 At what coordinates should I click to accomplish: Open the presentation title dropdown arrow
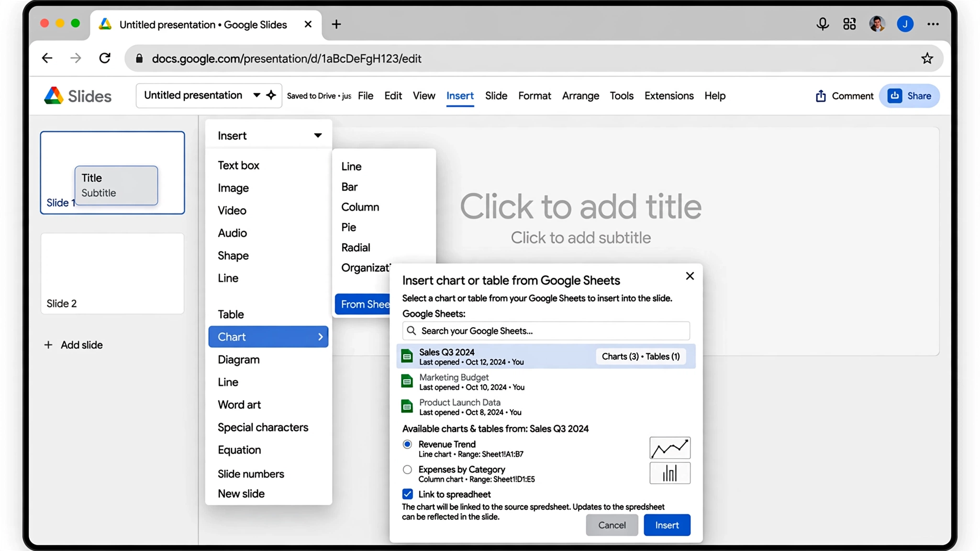click(x=256, y=95)
